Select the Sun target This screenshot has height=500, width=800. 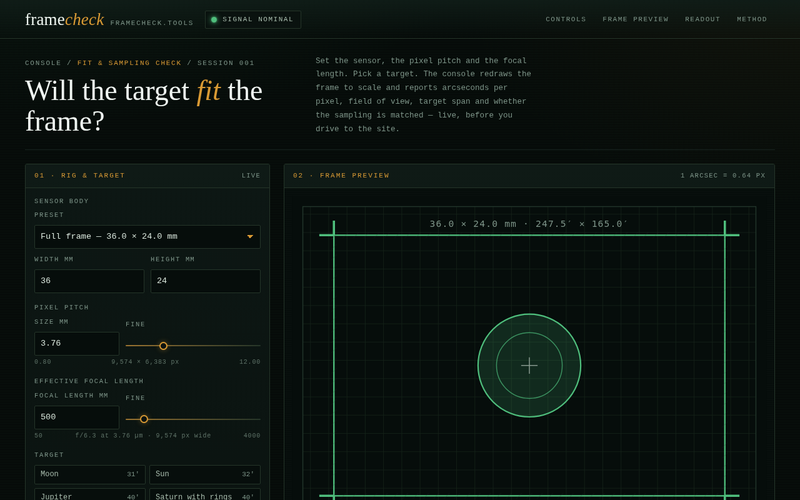click(x=205, y=474)
